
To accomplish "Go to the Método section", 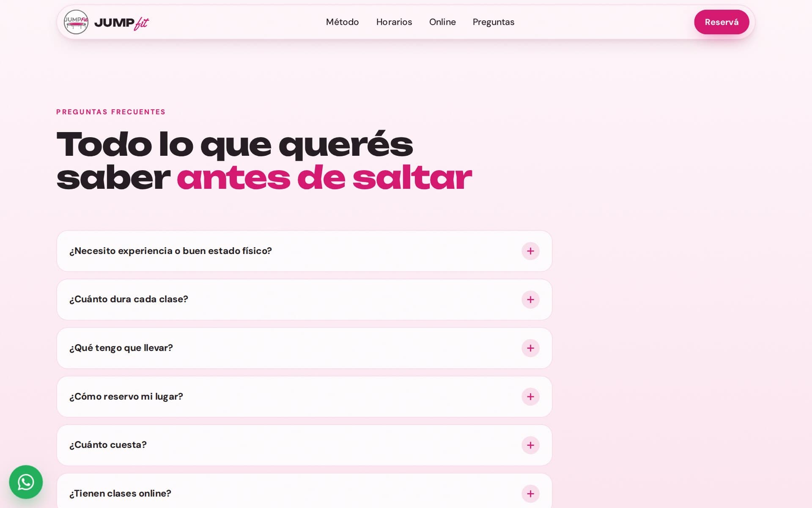I will 342,22.
